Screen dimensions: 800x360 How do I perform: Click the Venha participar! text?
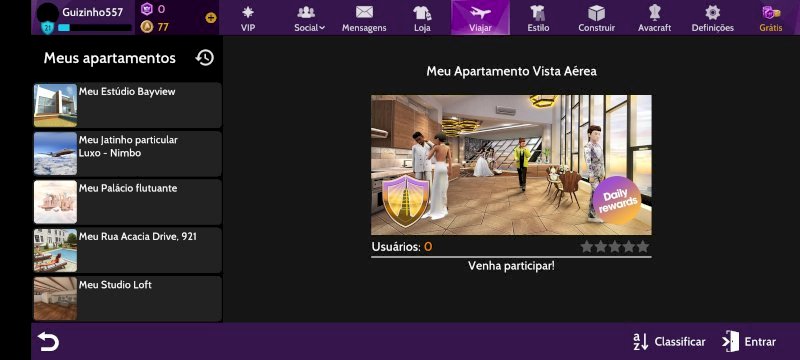(x=511, y=266)
